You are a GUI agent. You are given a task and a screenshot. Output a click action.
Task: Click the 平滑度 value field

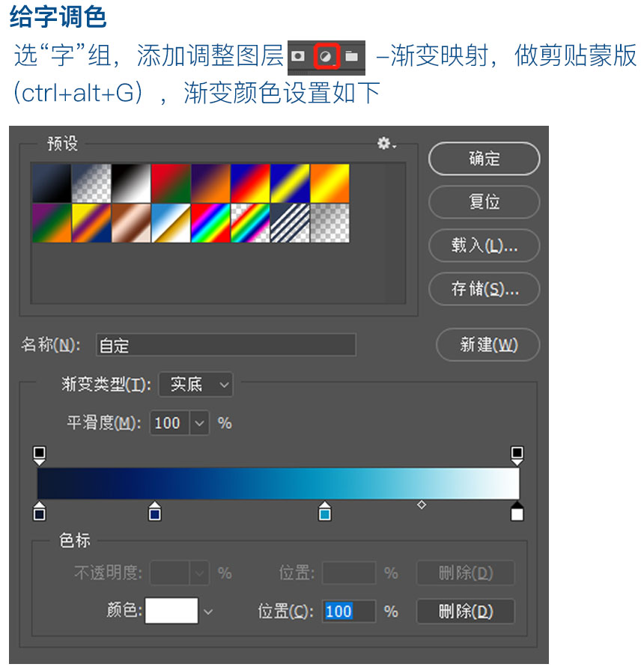[x=169, y=423]
